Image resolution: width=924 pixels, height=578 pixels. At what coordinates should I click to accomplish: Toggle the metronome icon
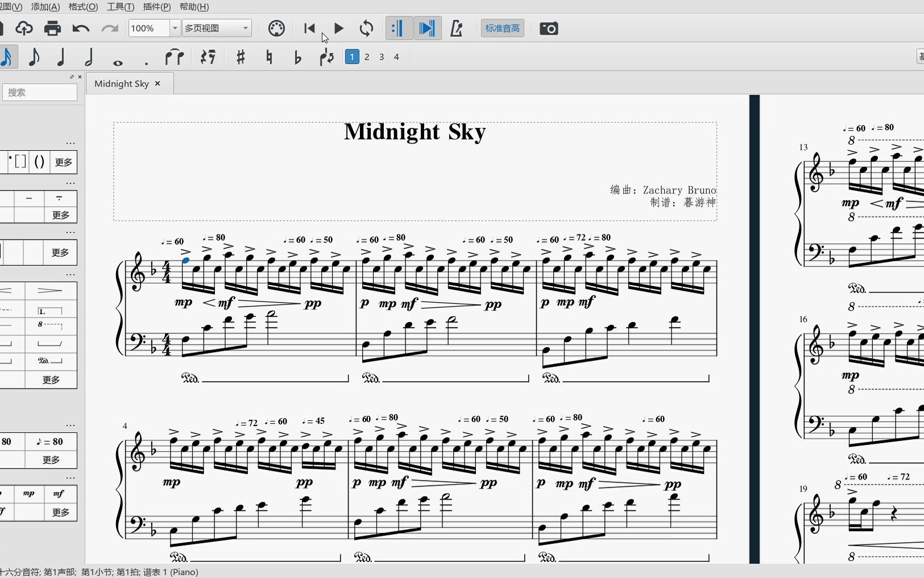456,28
